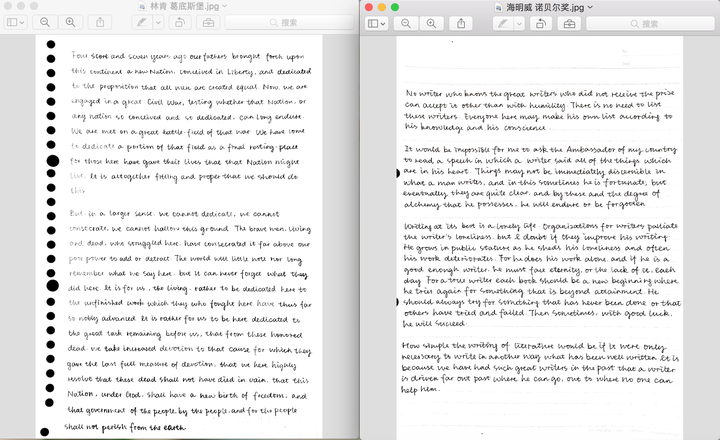Focus the search field in right window
720x440 pixels.
pyautogui.click(x=650, y=23)
